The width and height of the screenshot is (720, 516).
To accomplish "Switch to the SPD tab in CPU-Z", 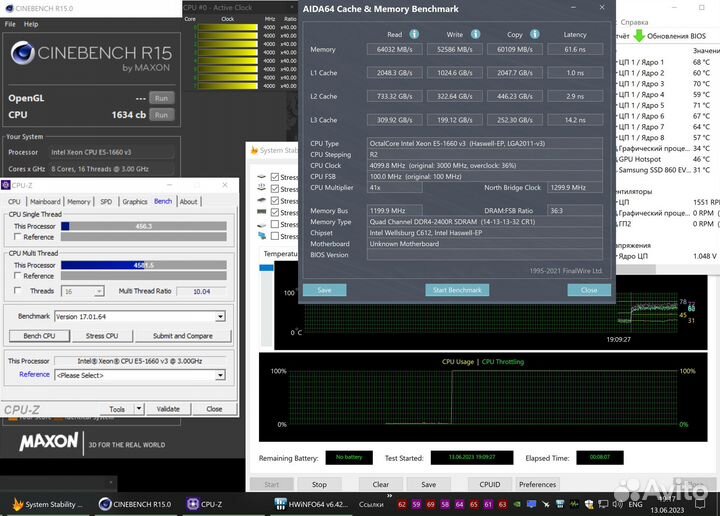I will pos(106,202).
